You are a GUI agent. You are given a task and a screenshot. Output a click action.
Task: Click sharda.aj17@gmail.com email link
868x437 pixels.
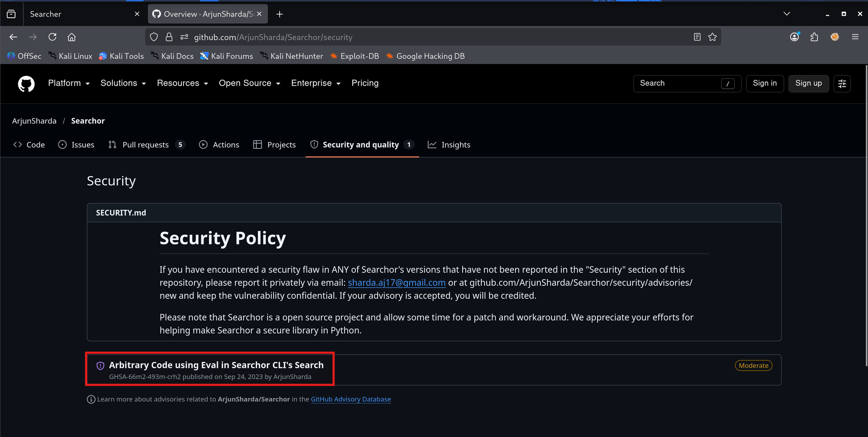tap(397, 283)
